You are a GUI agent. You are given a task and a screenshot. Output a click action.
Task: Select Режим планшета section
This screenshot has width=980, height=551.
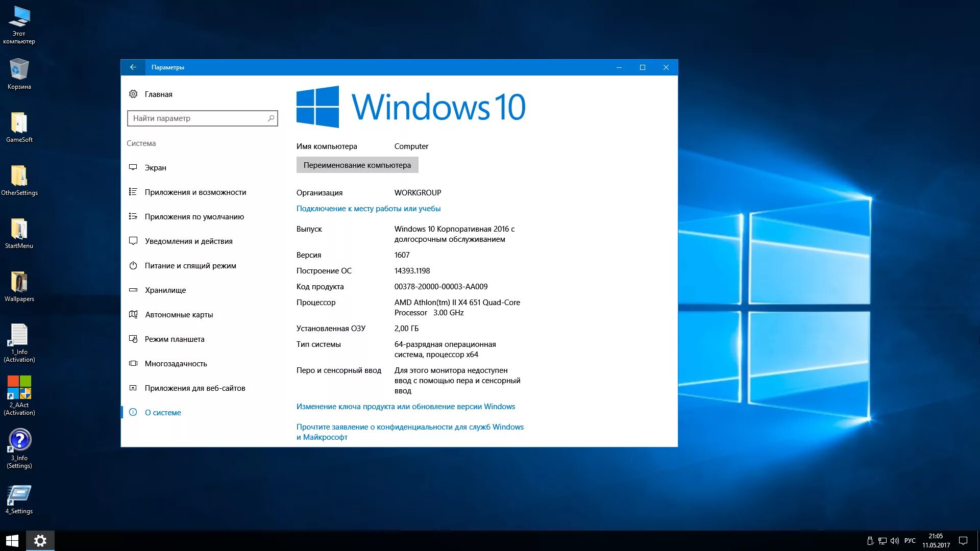[174, 339]
